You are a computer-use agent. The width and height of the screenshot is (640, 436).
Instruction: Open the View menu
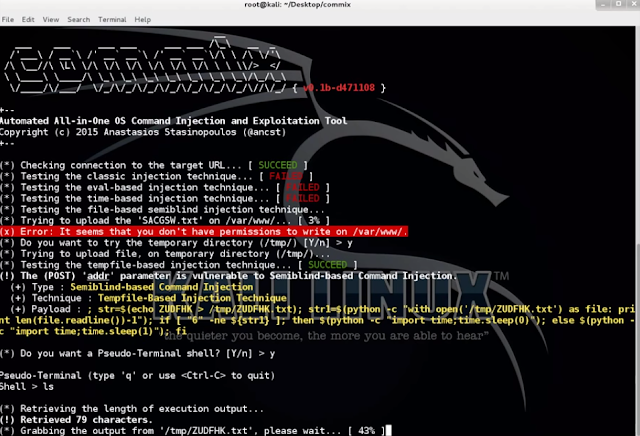[51, 19]
